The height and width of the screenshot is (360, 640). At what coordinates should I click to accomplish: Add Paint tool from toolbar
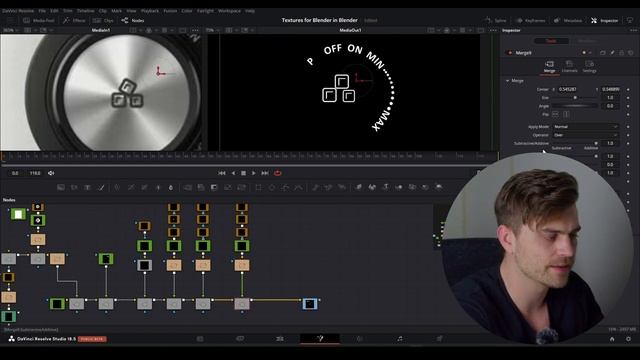tap(101, 187)
